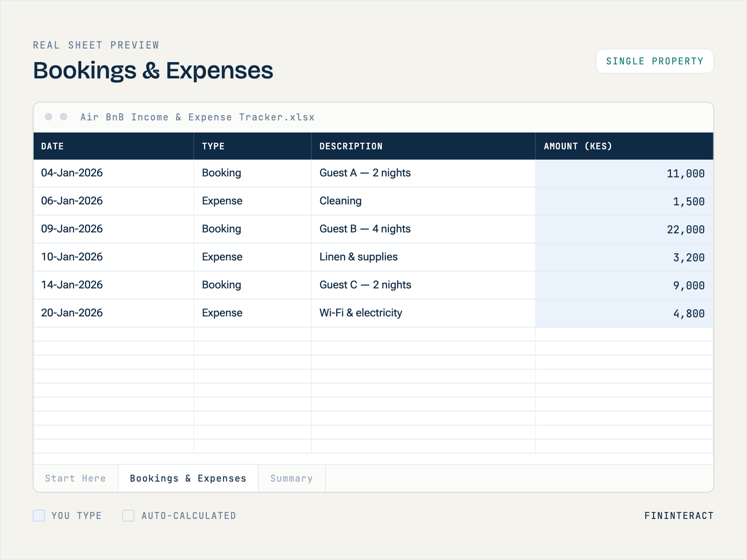Click the AMOUNT (KES) column header

[625, 146]
